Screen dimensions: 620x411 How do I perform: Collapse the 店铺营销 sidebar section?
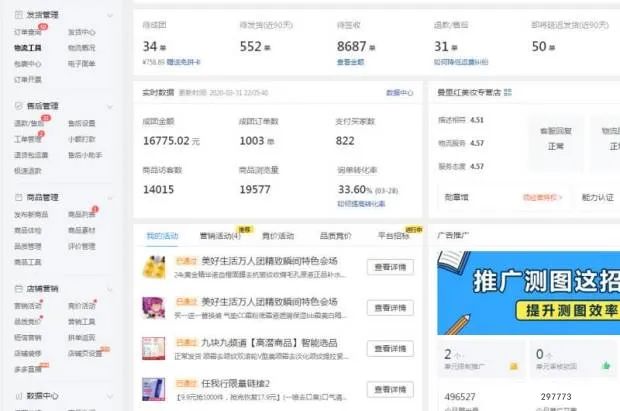[110, 290]
